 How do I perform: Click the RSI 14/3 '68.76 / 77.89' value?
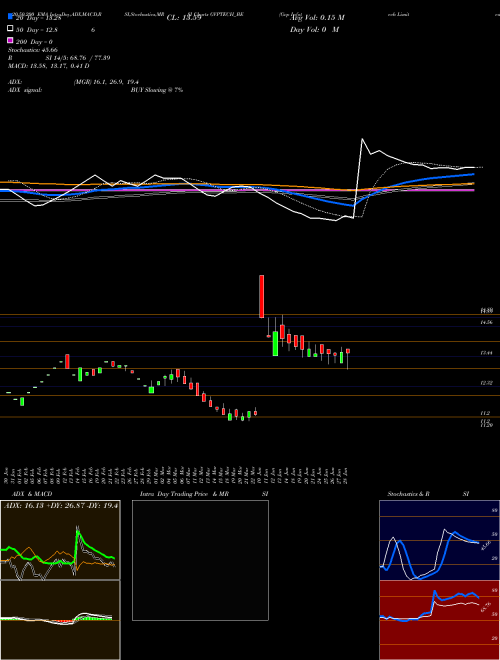[x=89, y=58]
